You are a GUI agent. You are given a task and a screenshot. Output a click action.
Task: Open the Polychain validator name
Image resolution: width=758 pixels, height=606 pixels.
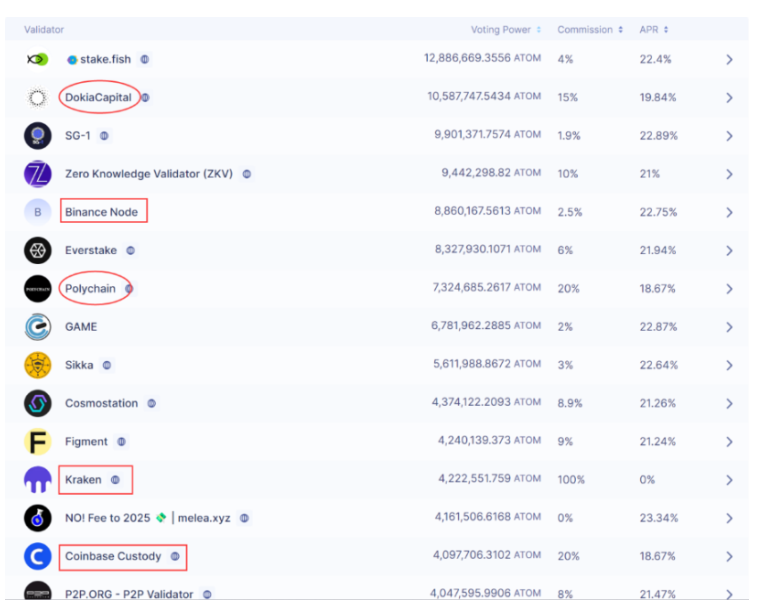pyautogui.click(x=90, y=289)
